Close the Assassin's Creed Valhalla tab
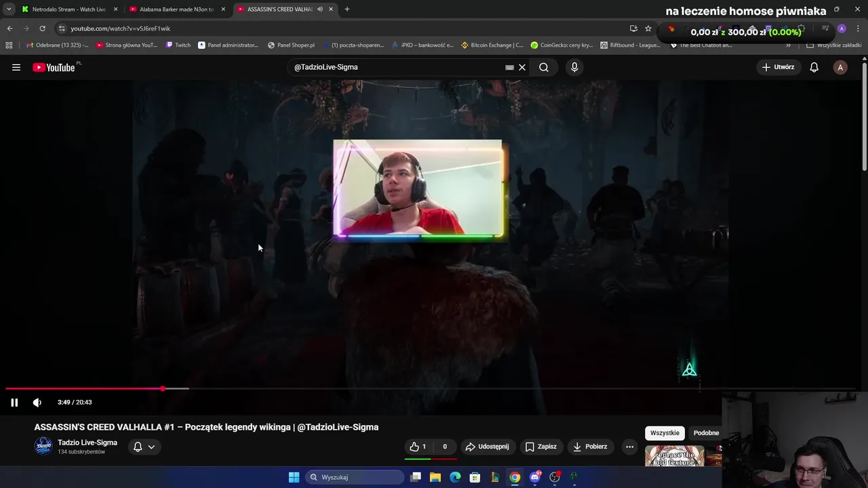868x488 pixels. click(x=331, y=9)
